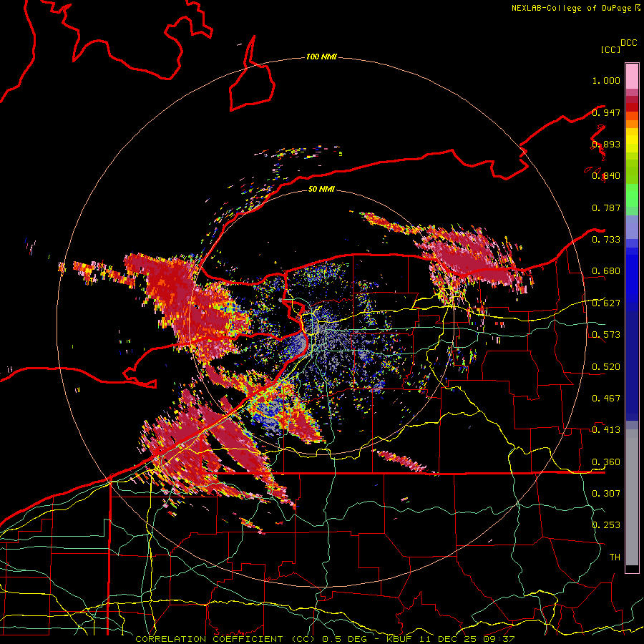This screenshot has width=644, height=644.
Task: Click the 0.520 legend value
Action: point(606,367)
